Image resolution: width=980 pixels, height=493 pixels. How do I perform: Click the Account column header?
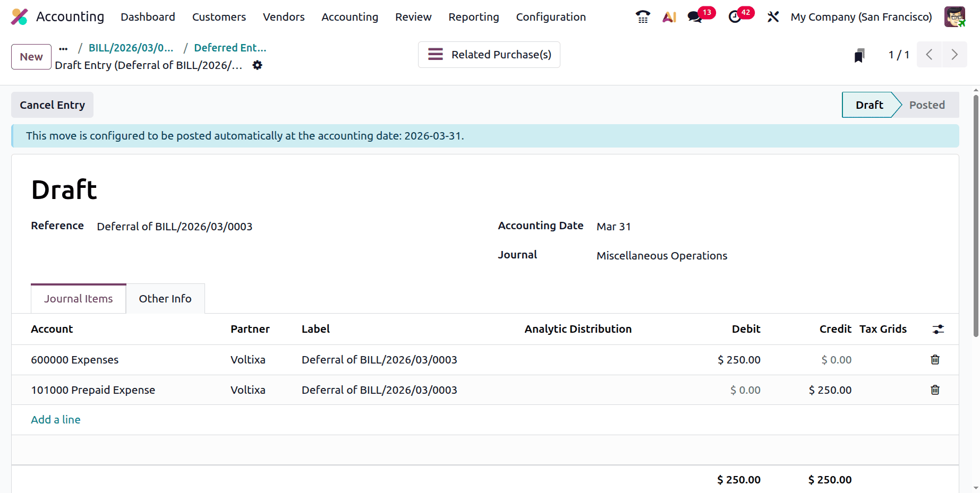point(52,329)
